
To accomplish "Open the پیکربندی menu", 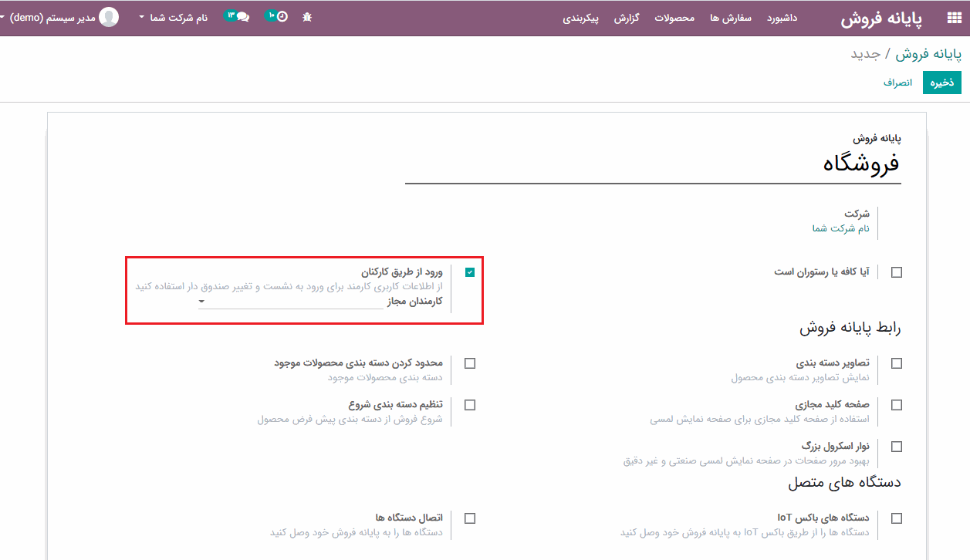I will tap(580, 18).
